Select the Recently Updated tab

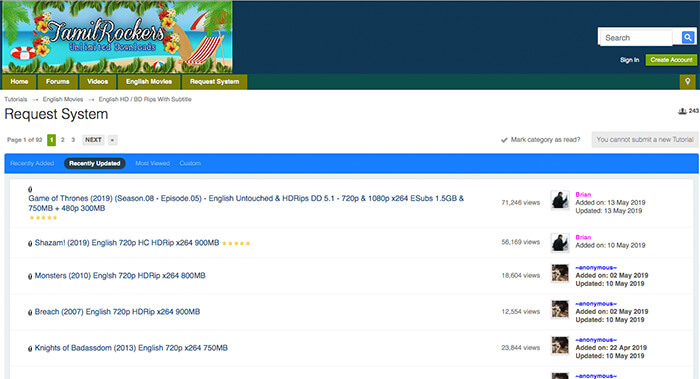(95, 163)
